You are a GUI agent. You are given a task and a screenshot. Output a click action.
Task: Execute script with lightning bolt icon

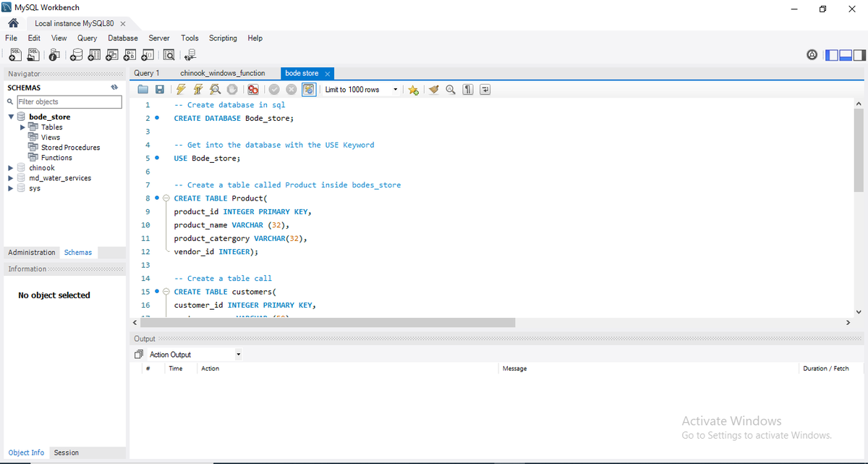[x=181, y=90]
